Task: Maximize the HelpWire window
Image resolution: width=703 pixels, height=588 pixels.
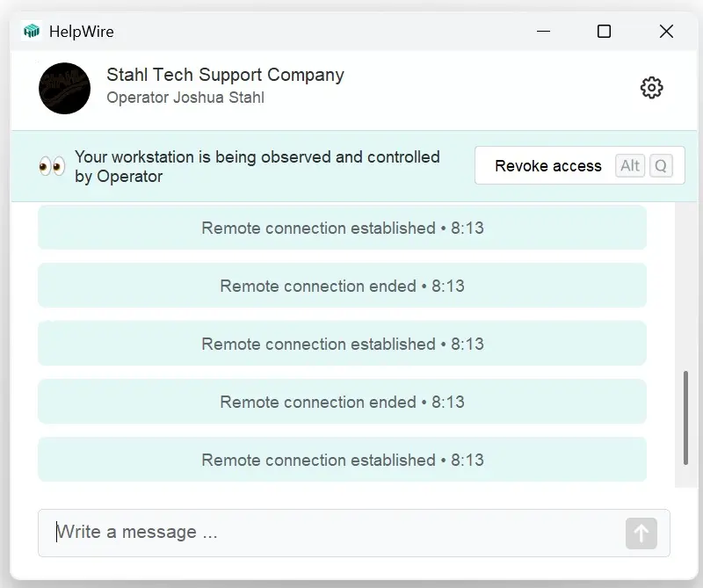Action: pyautogui.click(x=604, y=32)
